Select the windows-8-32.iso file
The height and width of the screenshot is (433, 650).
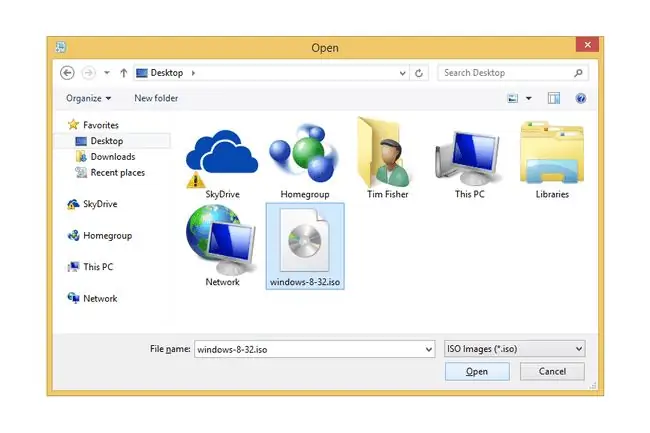coord(305,247)
